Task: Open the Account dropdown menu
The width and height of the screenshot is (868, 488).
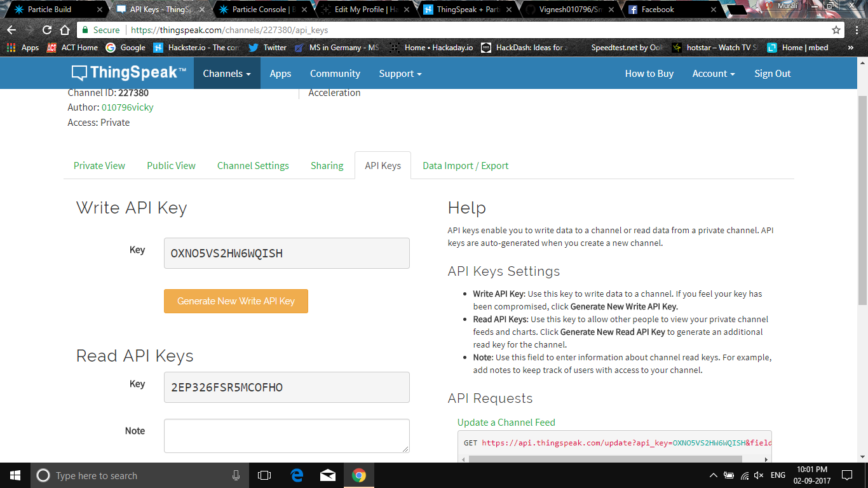Action: tap(714, 74)
